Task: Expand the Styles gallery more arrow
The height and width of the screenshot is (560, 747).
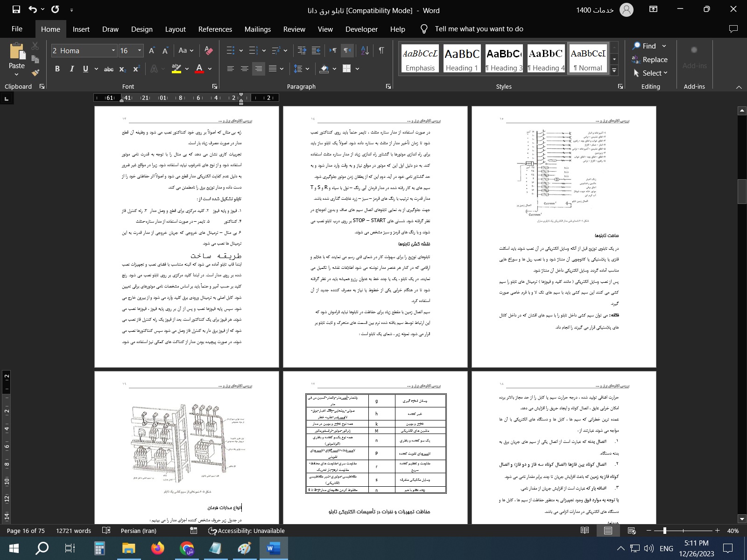Action: coord(614,70)
